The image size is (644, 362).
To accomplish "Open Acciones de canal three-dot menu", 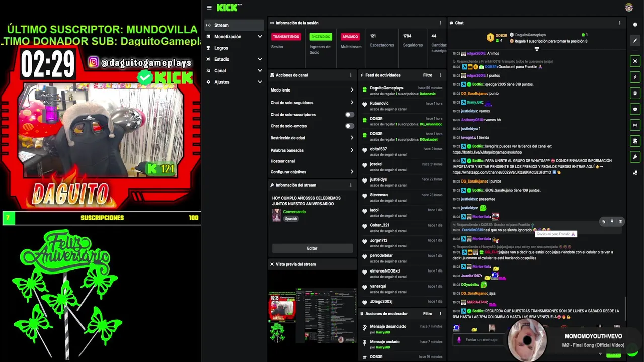I will pyautogui.click(x=351, y=75).
